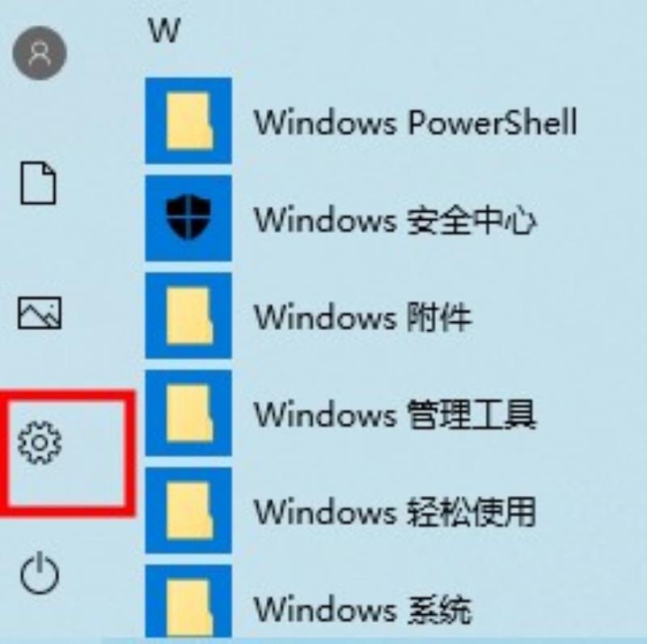647x644 pixels.
Task: Click the Windows 附件 folder icon
Action: point(188,316)
